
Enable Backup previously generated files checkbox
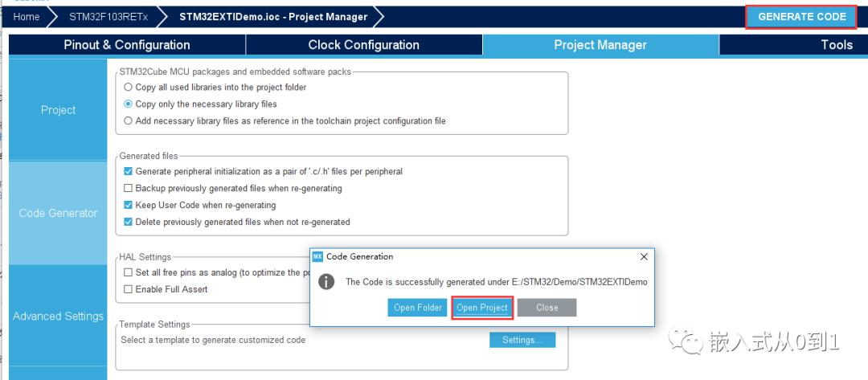pyautogui.click(x=129, y=188)
